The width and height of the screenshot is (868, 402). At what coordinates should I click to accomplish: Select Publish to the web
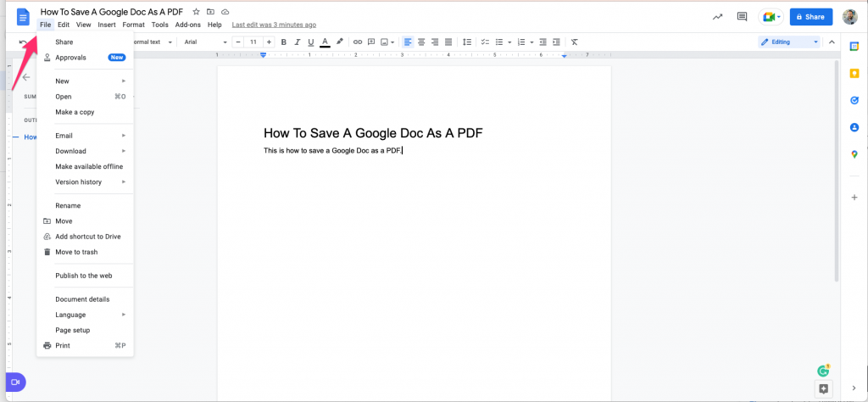tap(86, 275)
